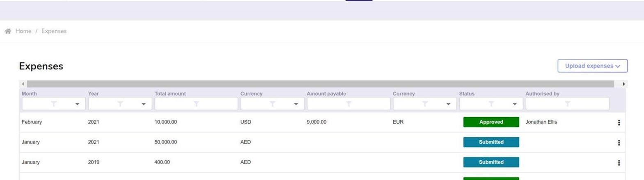
Task: Open kebab menu for January 2021 row
Action: (619, 143)
